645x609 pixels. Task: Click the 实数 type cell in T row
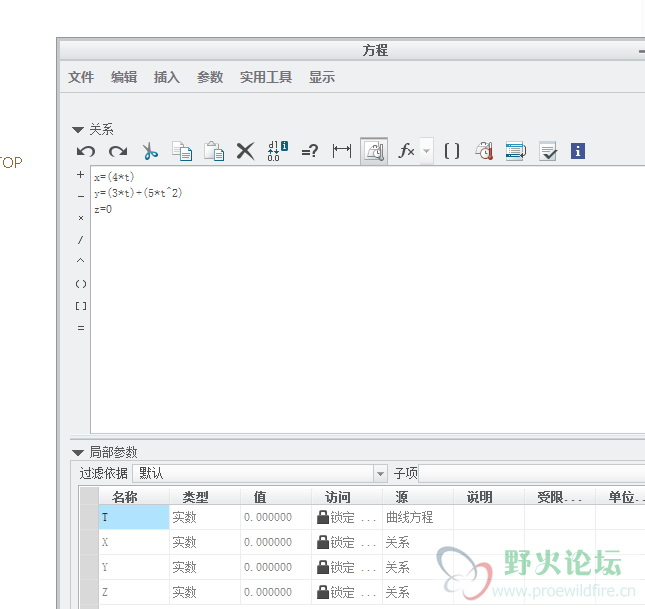205,517
